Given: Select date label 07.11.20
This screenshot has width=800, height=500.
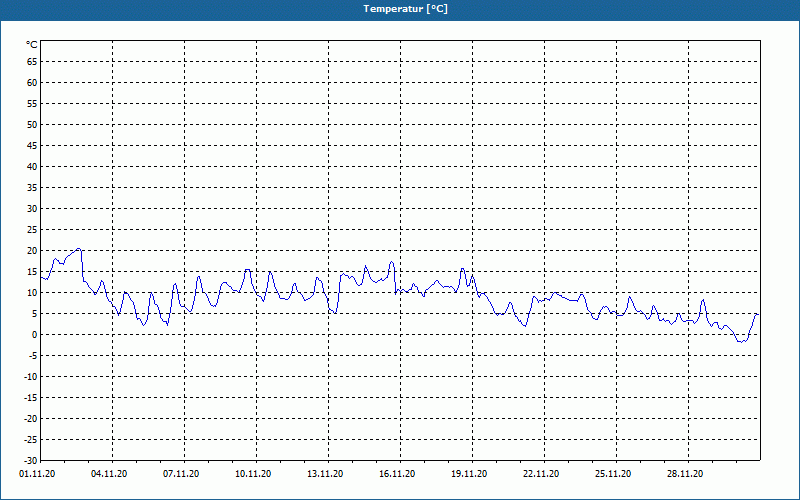Looking at the screenshot, I should [x=181, y=474].
